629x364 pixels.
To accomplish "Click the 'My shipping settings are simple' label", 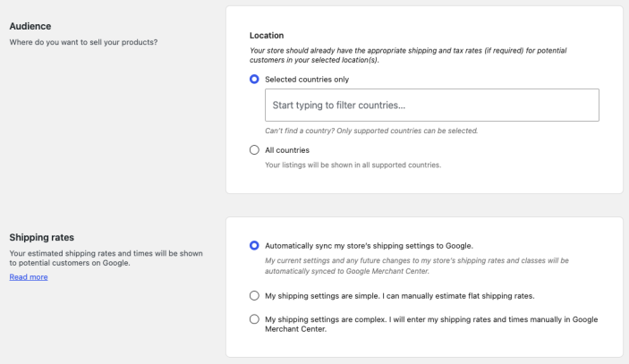I will [401, 295].
